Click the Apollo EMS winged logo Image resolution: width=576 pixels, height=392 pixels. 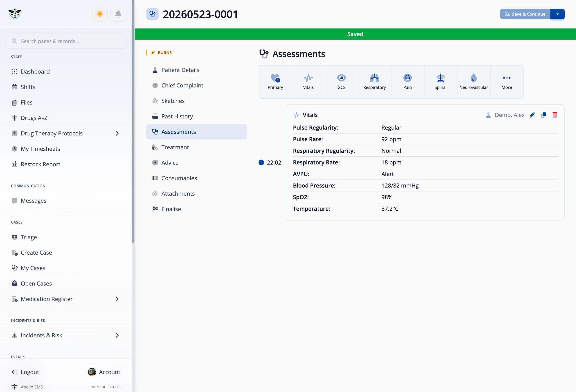point(15,14)
